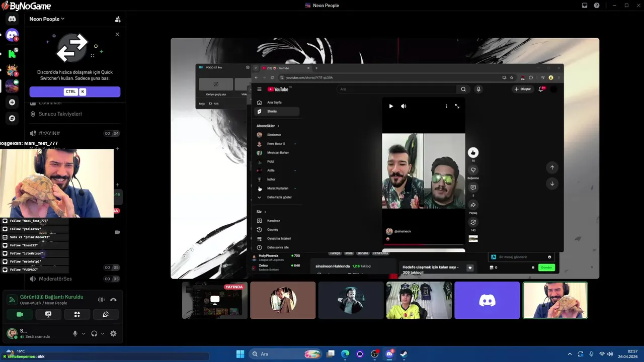Select the participant tile with salmon background

(283, 300)
